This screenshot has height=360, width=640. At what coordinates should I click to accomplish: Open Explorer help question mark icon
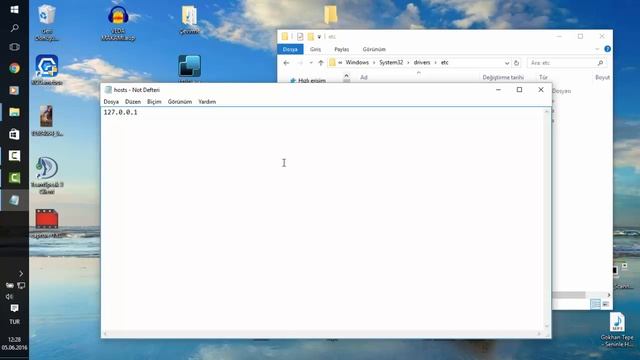click(607, 49)
